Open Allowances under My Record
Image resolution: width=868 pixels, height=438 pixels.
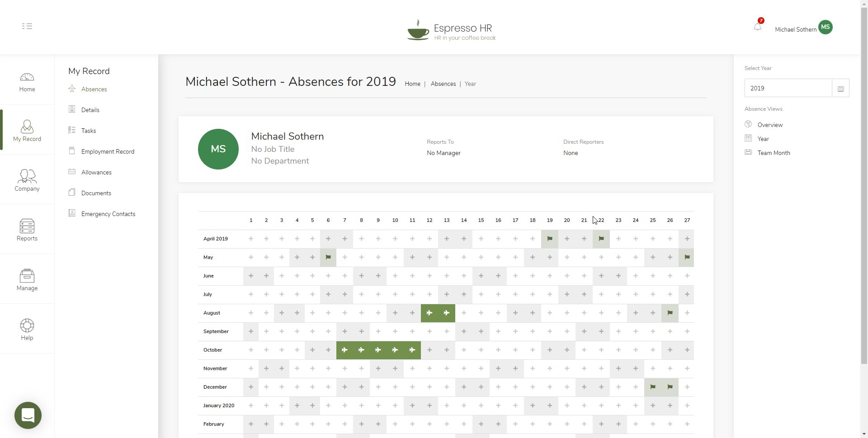click(x=96, y=173)
